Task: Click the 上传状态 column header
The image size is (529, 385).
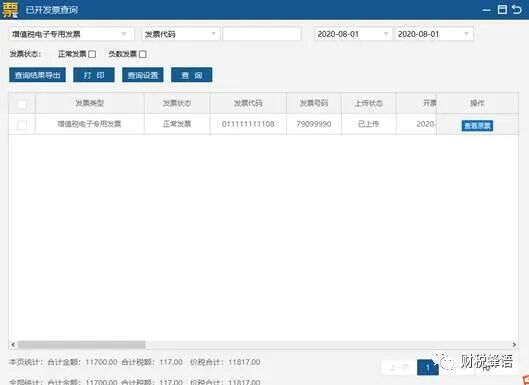Action: pos(368,103)
